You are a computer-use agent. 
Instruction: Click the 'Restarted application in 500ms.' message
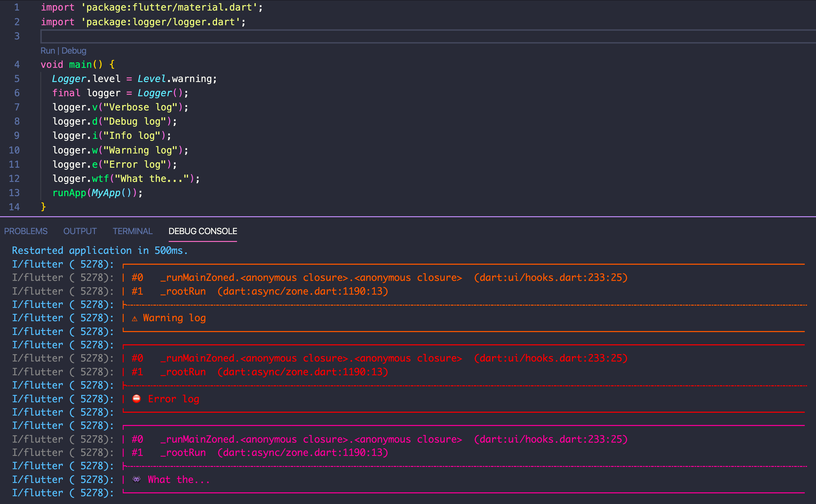[x=100, y=250]
